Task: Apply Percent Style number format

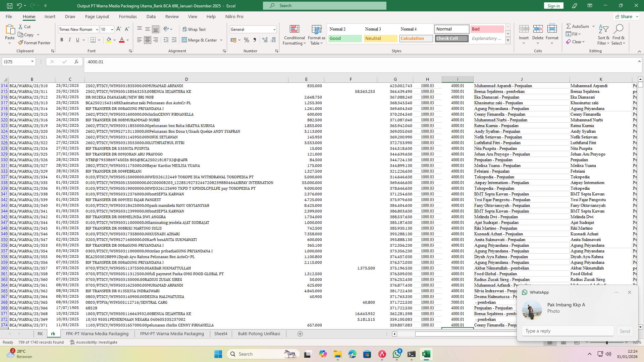Action: [246, 40]
